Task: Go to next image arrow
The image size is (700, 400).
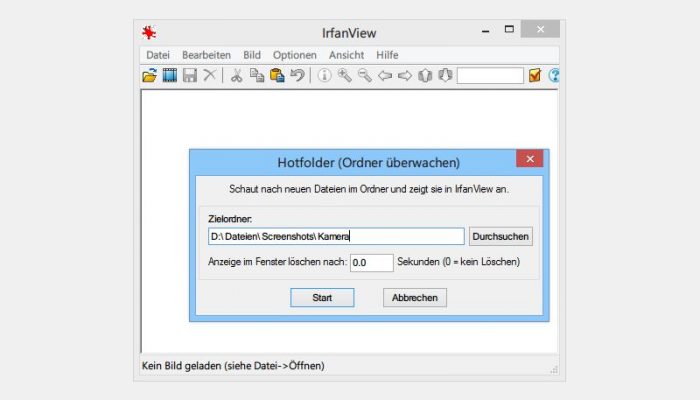Action: click(x=405, y=75)
